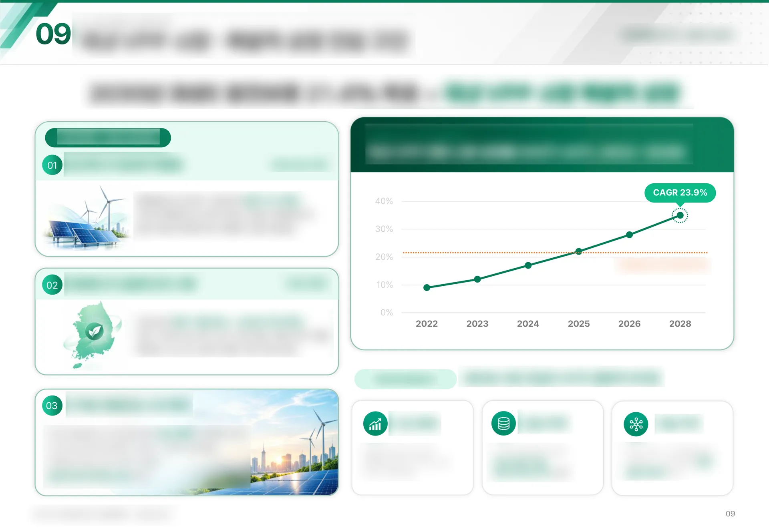Screen dimensions: 769x532
Task: Click the growth bar chart icon
Action: pyautogui.click(x=375, y=424)
